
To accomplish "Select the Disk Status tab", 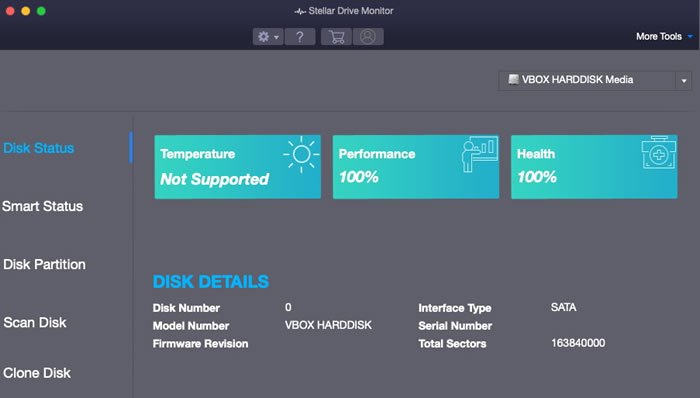I will (x=39, y=148).
